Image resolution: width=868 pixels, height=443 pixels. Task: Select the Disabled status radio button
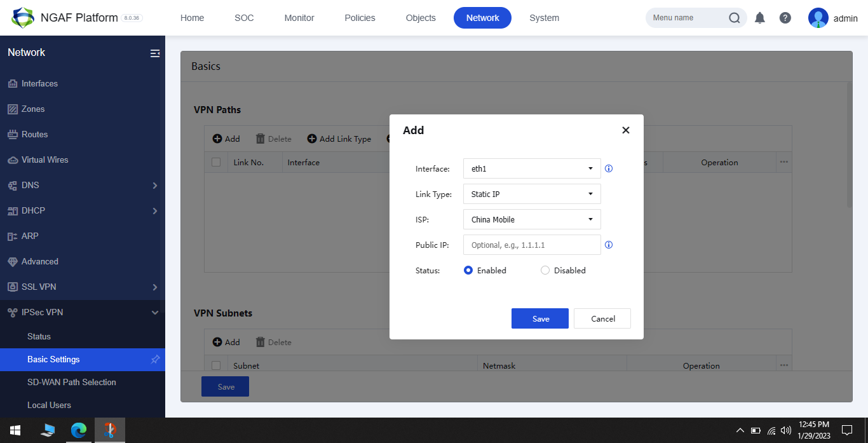coord(545,270)
